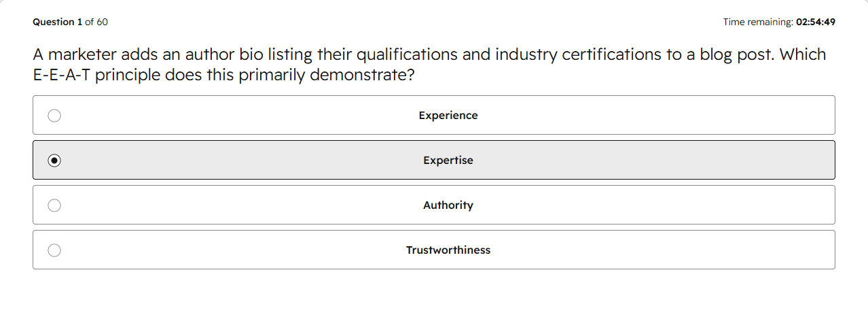This screenshot has width=868, height=317.
Task: Click the "Trustworthiness" answer label text
Action: click(448, 250)
